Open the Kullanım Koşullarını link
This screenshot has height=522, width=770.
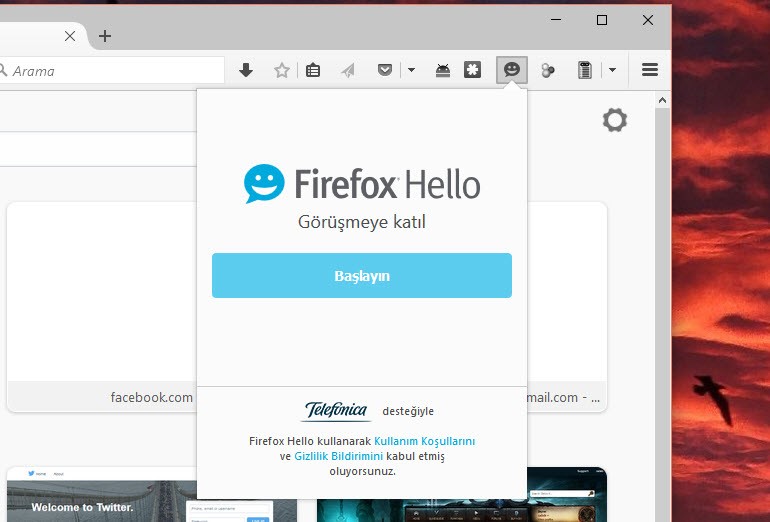(x=425, y=441)
